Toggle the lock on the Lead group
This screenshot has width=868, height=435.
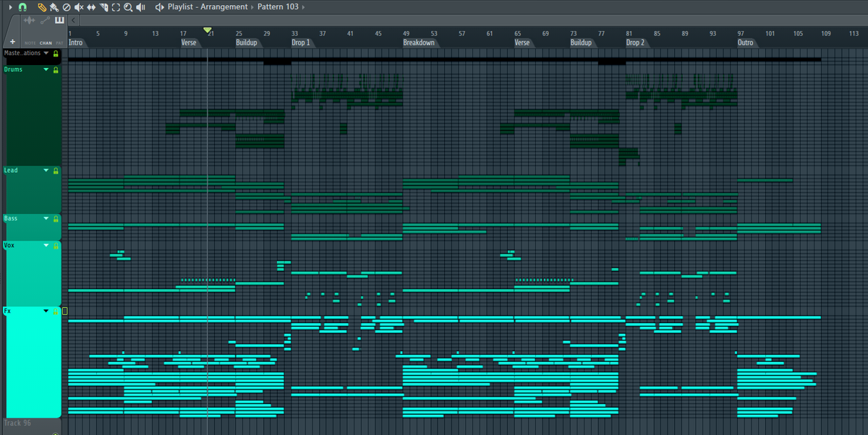click(56, 171)
